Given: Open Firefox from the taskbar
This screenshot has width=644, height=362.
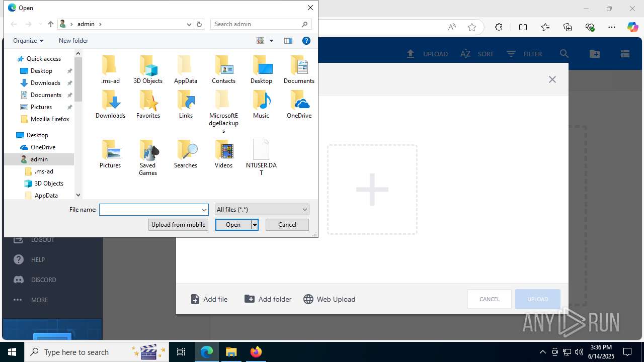Looking at the screenshot, I should coord(256,352).
